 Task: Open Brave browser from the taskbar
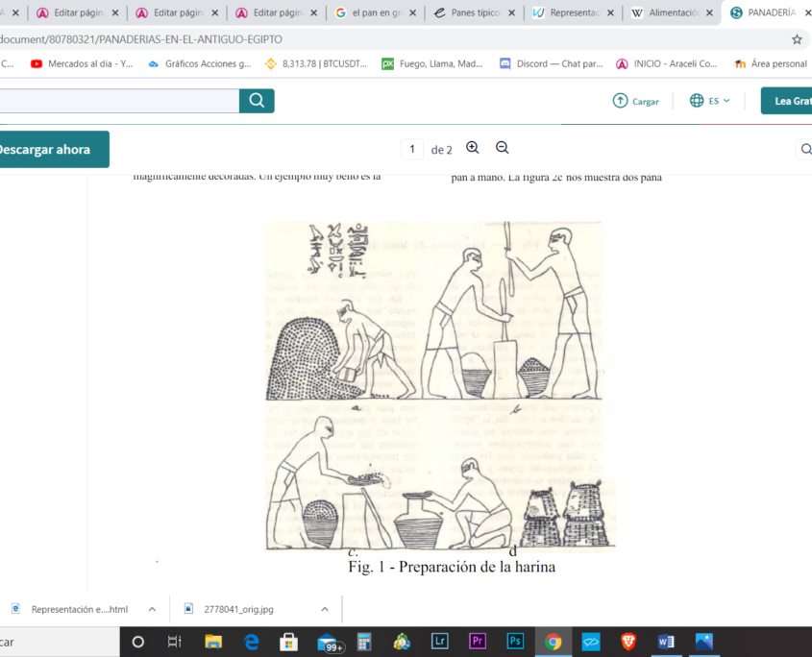[628, 642]
